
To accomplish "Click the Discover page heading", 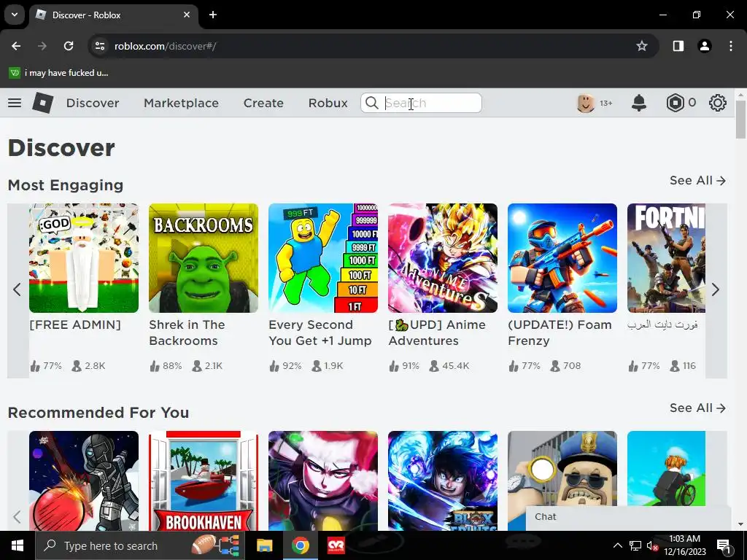I will click(61, 147).
